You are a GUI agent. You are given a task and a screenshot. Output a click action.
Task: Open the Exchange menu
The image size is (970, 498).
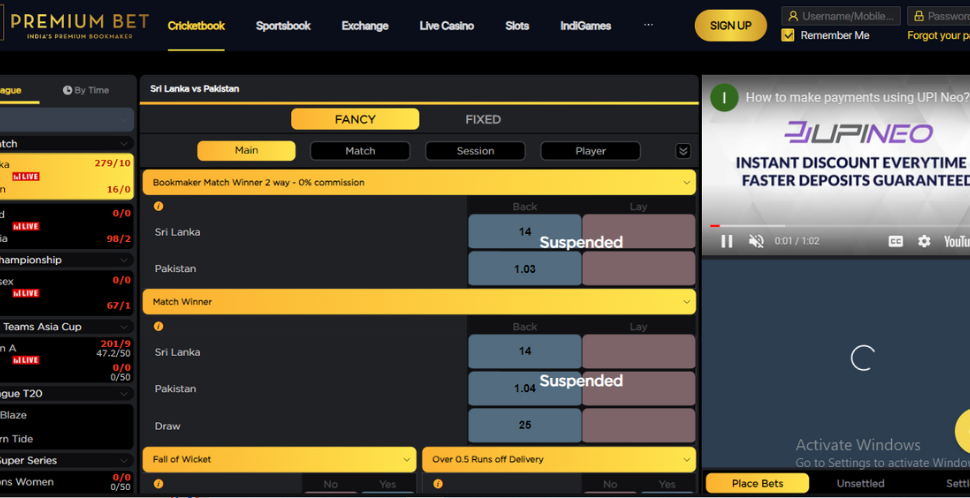tap(365, 26)
